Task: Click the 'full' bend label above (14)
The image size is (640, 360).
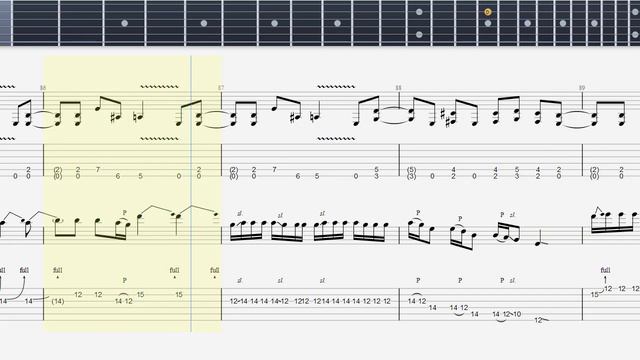Action: click(x=58, y=270)
